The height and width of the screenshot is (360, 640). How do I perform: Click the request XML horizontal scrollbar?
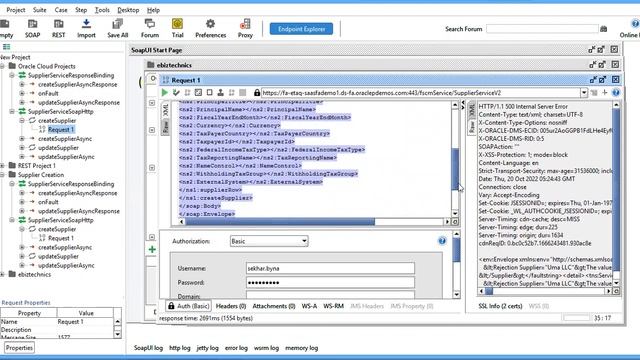tap(313, 222)
